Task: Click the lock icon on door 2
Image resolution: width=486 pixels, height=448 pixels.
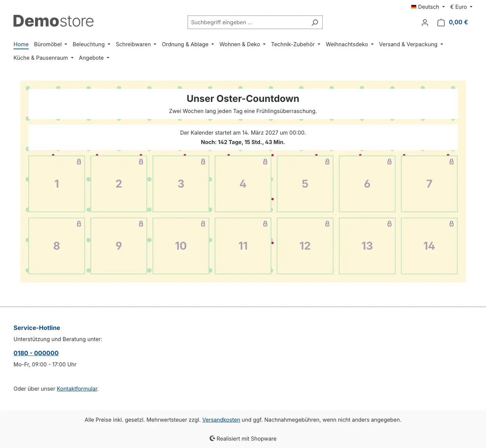Action: tap(141, 162)
